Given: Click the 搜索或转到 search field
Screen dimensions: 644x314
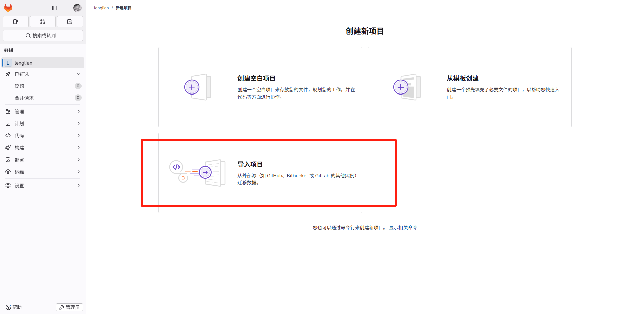Looking at the screenshot, I should pyautogui.click(x=43, y=35).
